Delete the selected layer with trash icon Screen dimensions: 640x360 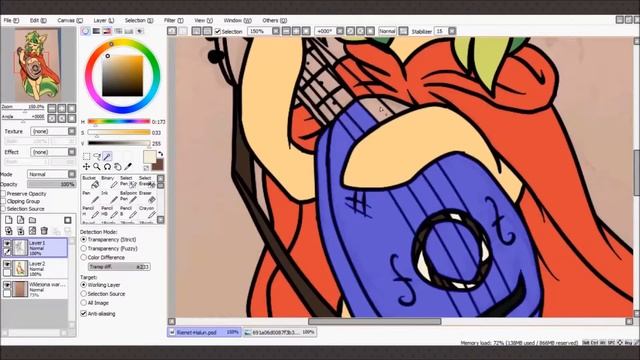pos(44,231)
